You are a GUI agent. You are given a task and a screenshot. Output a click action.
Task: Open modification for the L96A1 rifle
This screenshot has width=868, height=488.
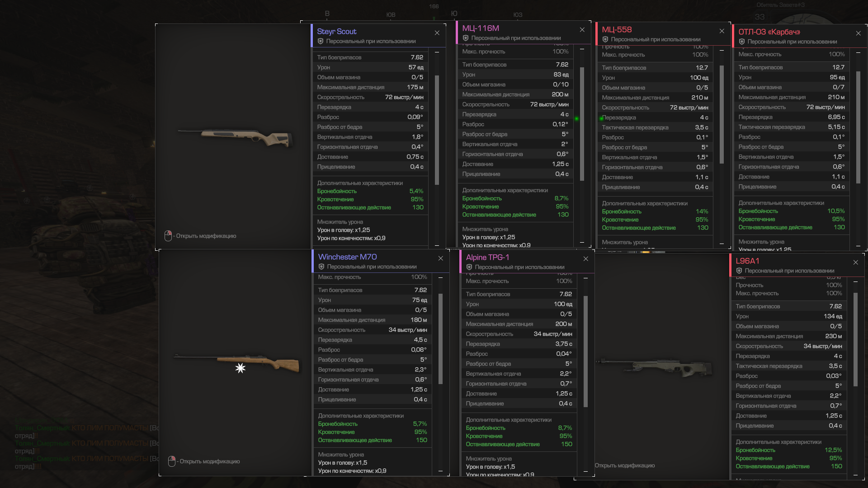click(624, 465)
